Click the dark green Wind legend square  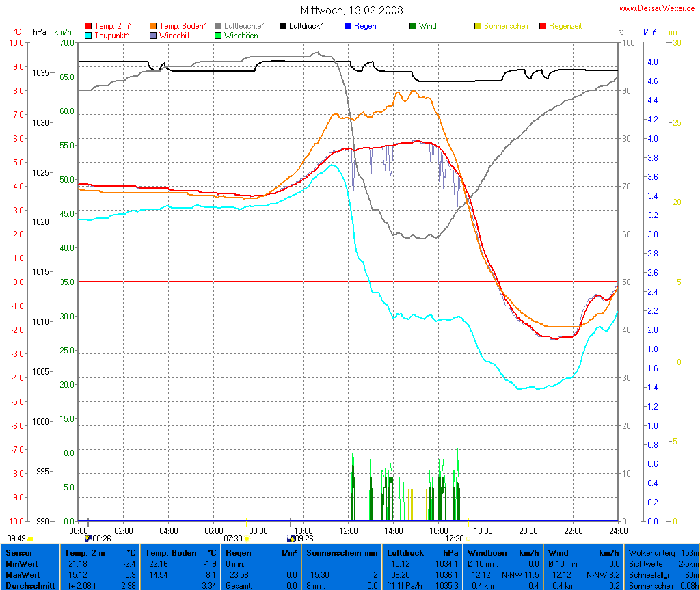[x=413, y=26]
